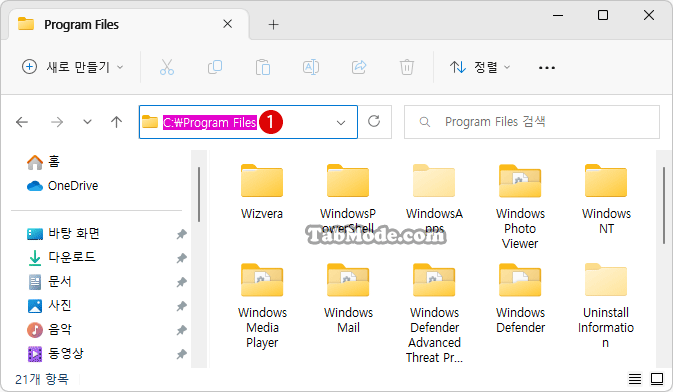
Task: Open 동영상 videos shortcut
Action: (x=55, y=354)
